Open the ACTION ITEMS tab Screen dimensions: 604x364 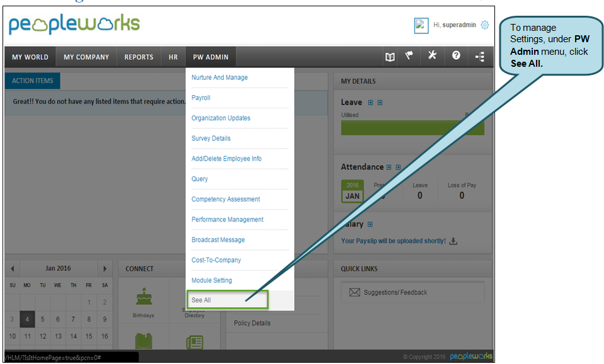(32, 81)
